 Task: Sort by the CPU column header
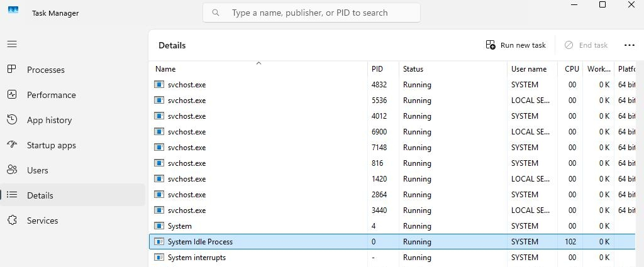point(570,69)
